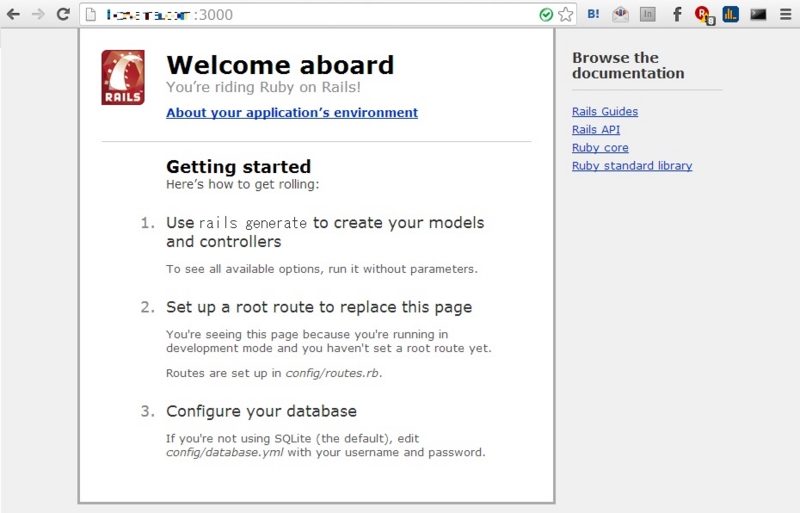Screen dimensions: 800x513
Task: Click "You're riding Ruby on Rails!" subtitle
Action: [263, 87]
